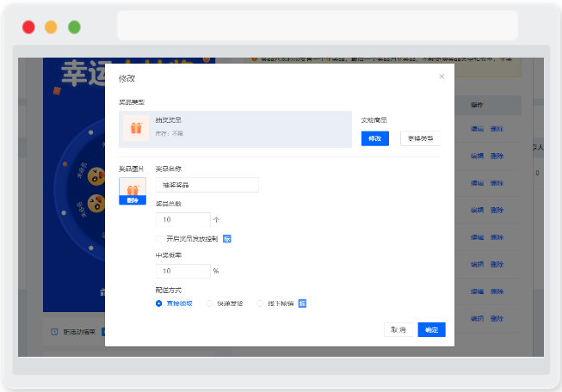Screen dimensions: 562x392
Task: Click the 抽奖奖品 title in the type card
Action: pyautogui.click(x=169, y=120)
